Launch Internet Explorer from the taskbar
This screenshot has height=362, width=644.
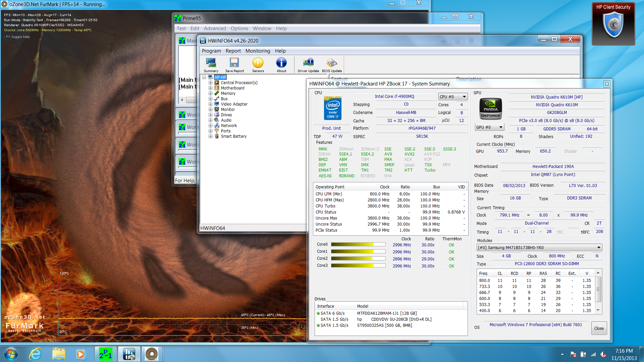[35, 354]
